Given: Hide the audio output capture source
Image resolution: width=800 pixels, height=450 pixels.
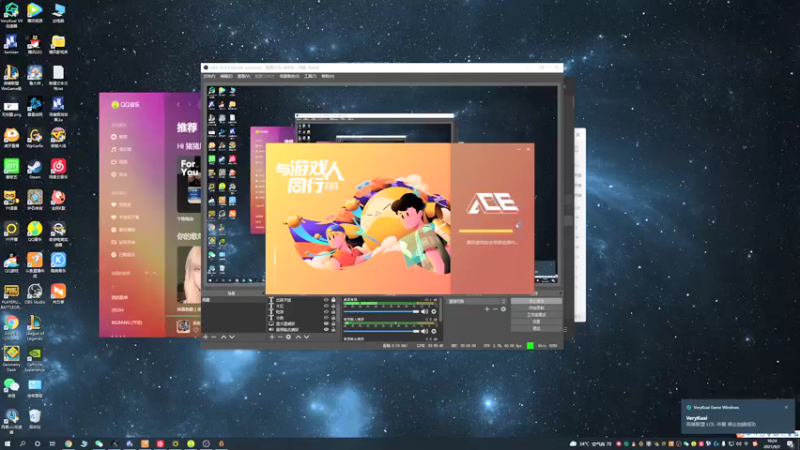Looking at the screenshot, I should tap(326, 330).
